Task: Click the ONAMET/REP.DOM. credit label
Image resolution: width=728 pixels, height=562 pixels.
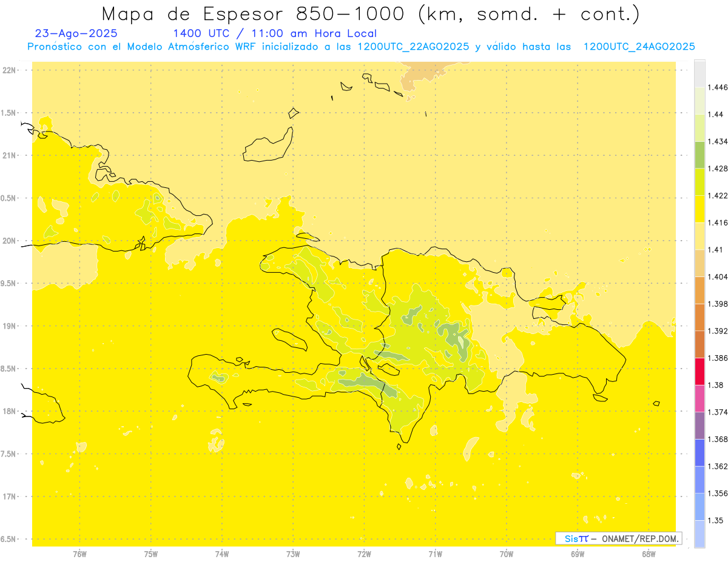Action: pyautogui.click(x=642, y=538)
